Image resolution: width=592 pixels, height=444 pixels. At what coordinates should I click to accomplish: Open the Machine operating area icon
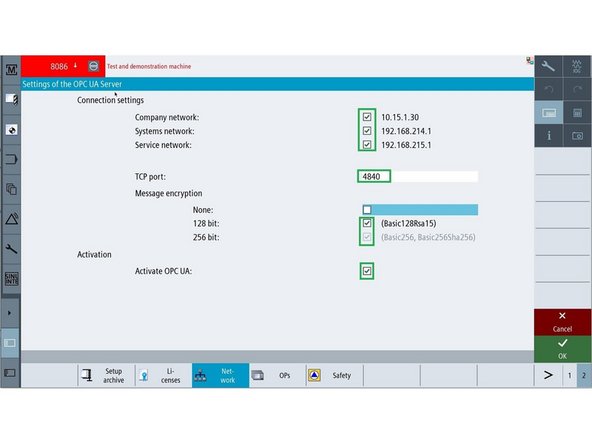[x=11, y=69]
